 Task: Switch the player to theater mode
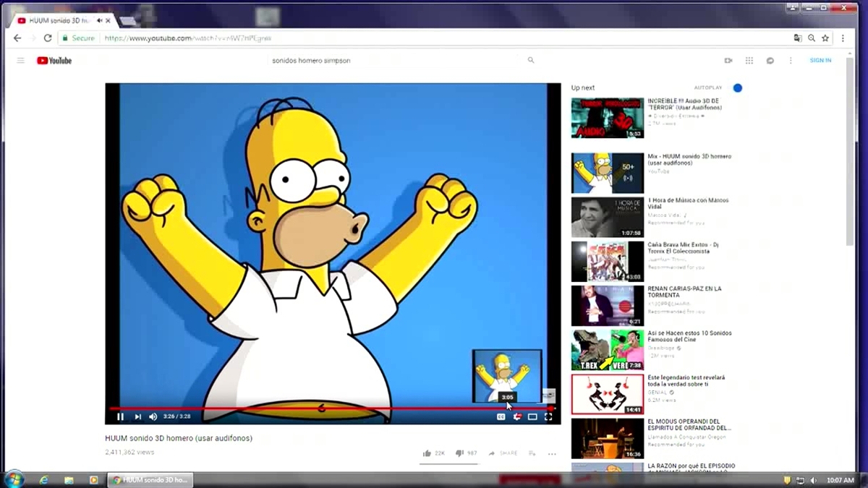click(x=532, y=416)
